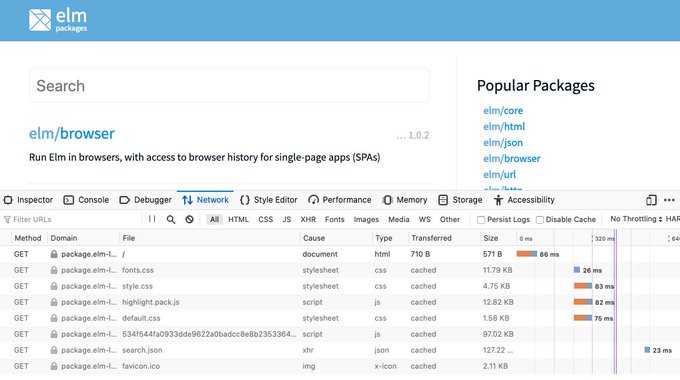680x380 pixels.
Task: Open the No Throttling dropdown
Action: (x=636, y=219)
